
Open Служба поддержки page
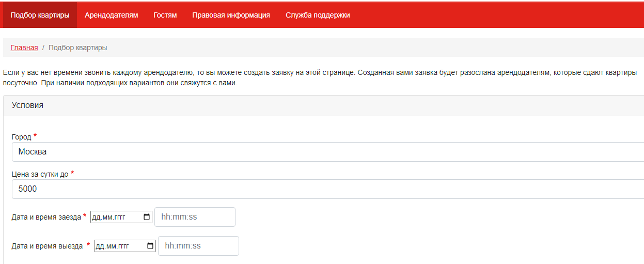point(318,15)
